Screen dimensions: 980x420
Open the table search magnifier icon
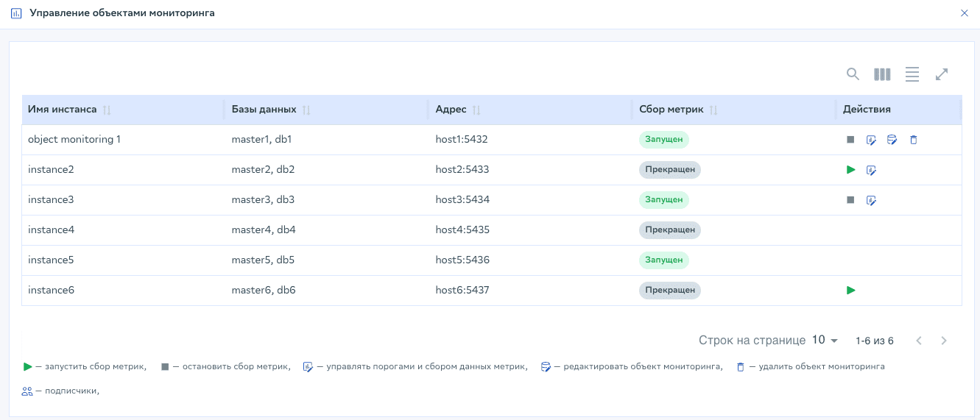point(853,74)
